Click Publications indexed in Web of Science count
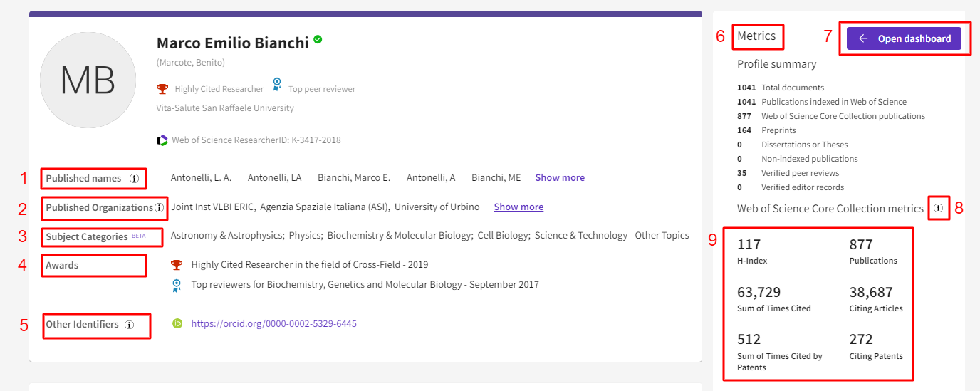 coord(822,102)
